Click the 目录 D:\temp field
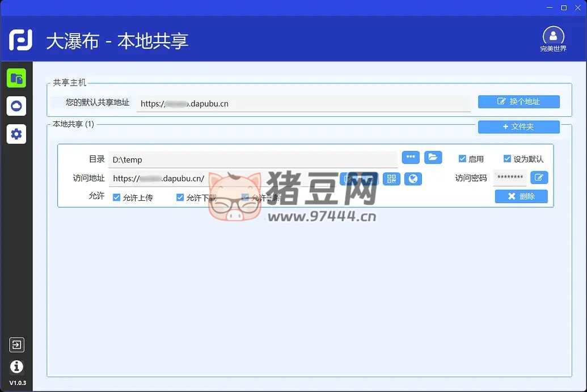This screenshot has height=392, width=587. point(253,159)
